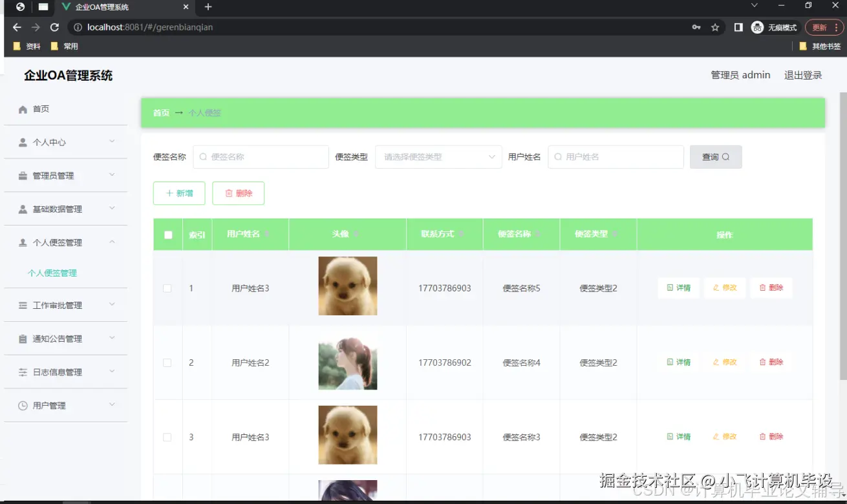This screenshot has height=504, width=847.
Task: Open 详情 for the 便签名称4 row
Action: (679, 362)
